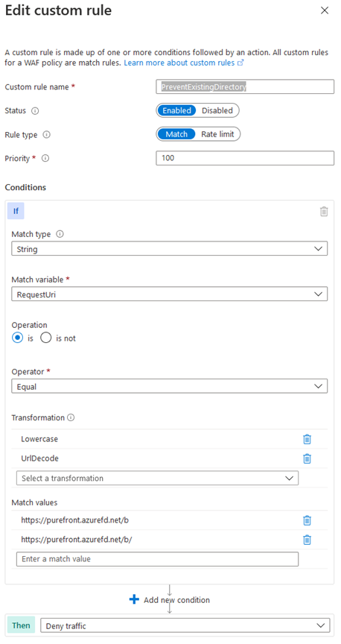Open Learn more about custom rules
The height and width of the screenshot is (644, 341).
(184, 63)
